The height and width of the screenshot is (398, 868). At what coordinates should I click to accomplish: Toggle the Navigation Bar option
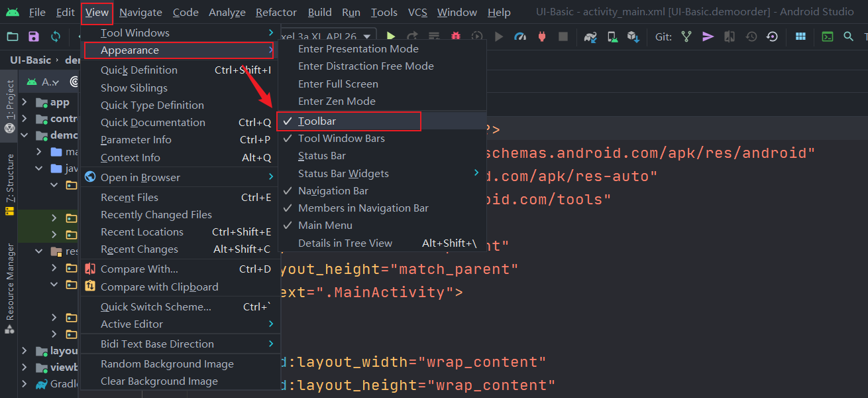pyautogui.click(x=382, y=190)
